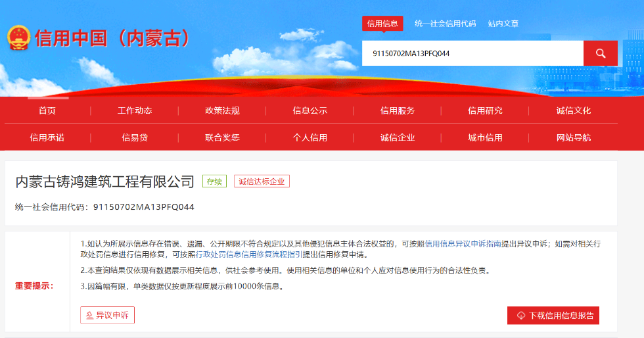This screenshot has height=338, width=644.
Task: Click the magnifier search button
Action: tap(600, 53)
